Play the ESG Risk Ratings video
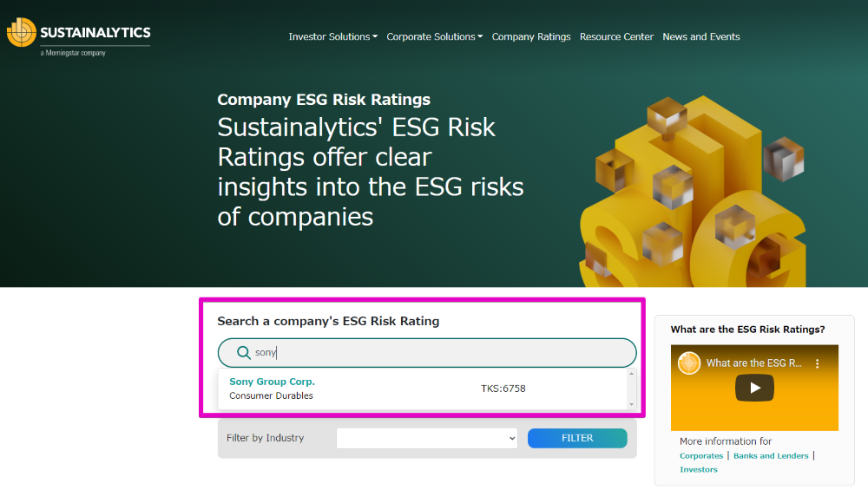This screenshot has height=490, width=868. pyautogui.click(x=754, y=388)
